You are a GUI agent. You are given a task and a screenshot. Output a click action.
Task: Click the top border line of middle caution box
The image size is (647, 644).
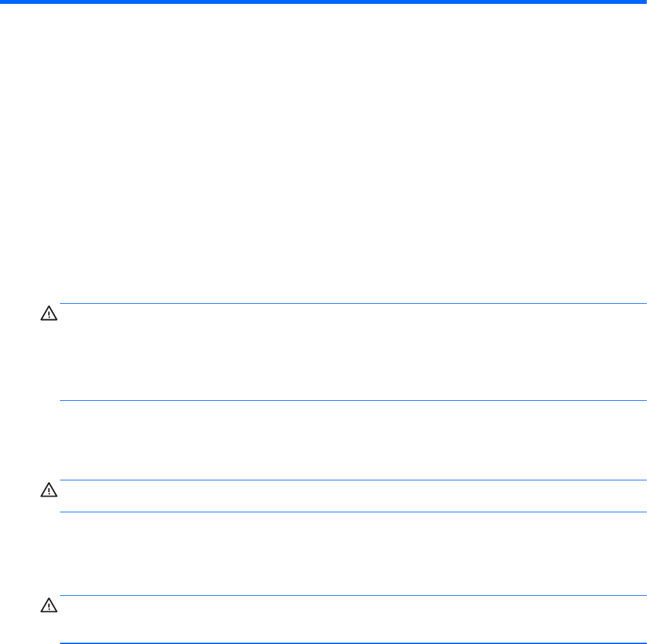[x=354, y=480]
